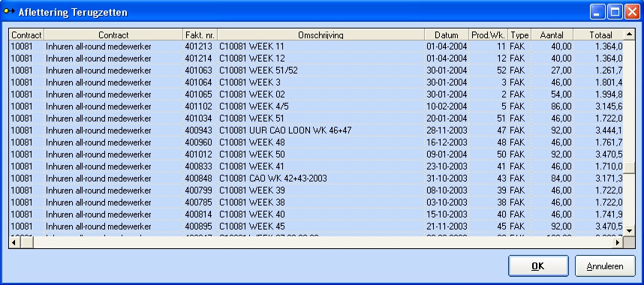Click date 03-10-2003
The height and width of the screenshot is (285, 644).
(x=447, y=202)
